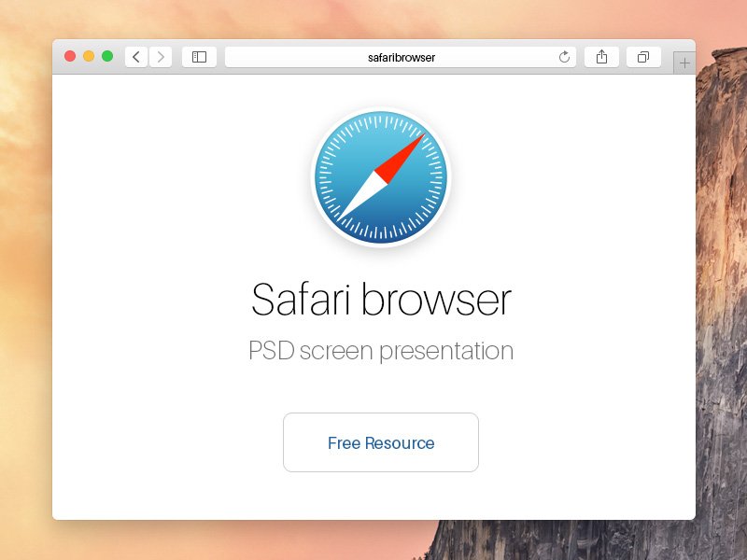Image resolution: width=747 pixels, height=560 pixels.
Task: Enter full screen with green button
Action: tap(107, 57)
